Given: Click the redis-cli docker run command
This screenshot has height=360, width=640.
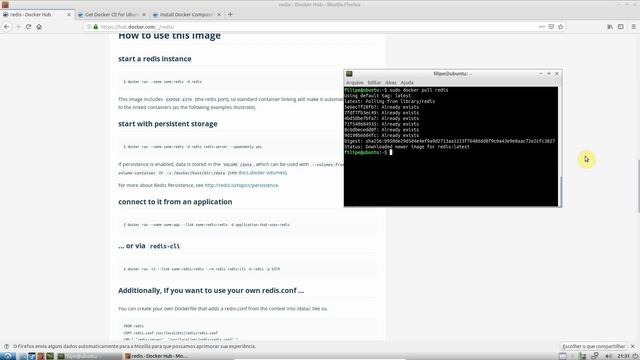Looking at the screenshot, I should [202, 269].
